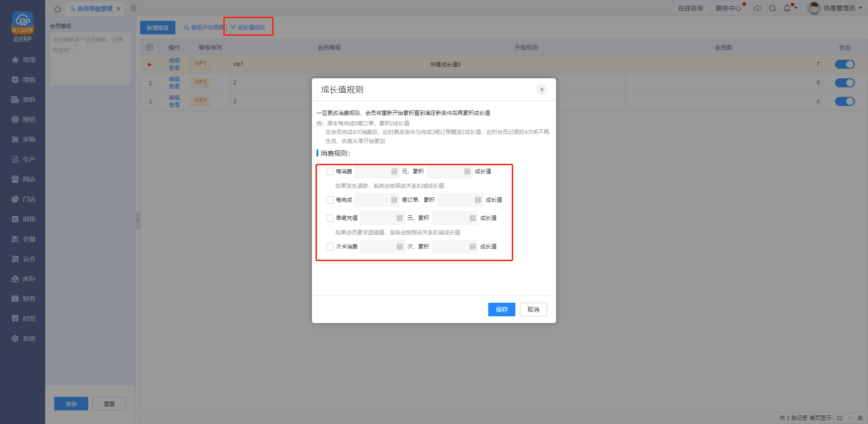
Task: Click the 新增等级 button
Action: click(x=157, y=28)
